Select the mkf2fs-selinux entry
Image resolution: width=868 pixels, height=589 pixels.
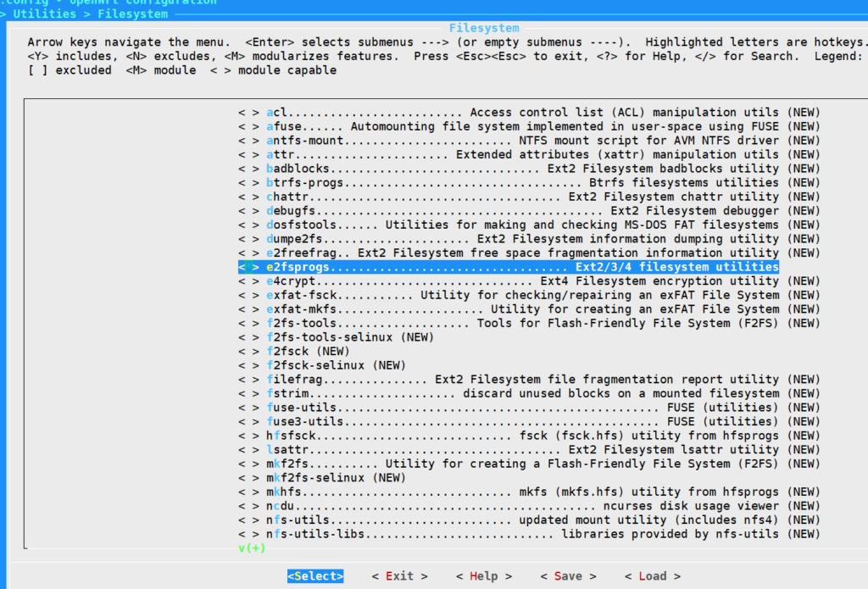(322, 478)
